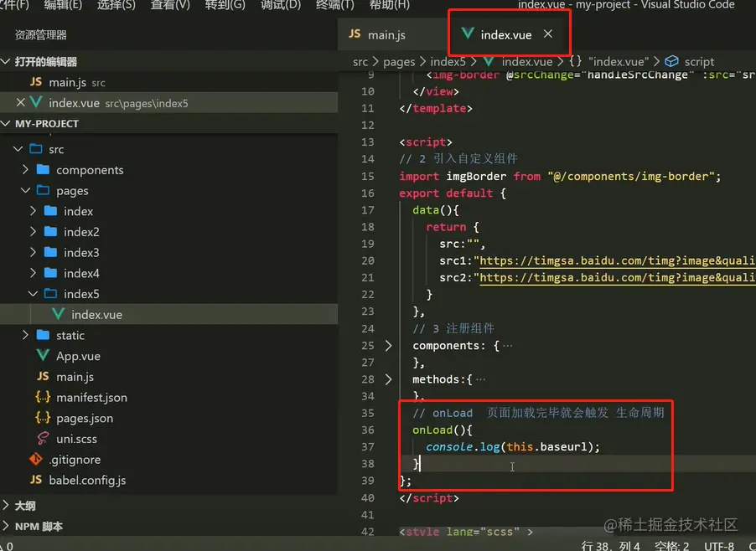The width and height of the screenshot is (756, 551).
Task: Open the pages.json file
Action: pyautogui.click(x=168, y=418)
